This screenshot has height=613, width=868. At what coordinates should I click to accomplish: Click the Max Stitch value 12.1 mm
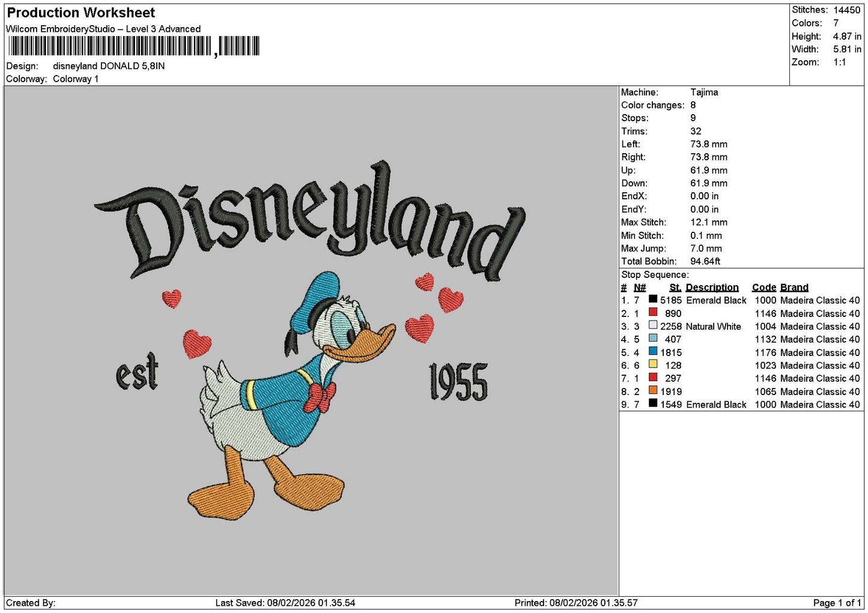click(709, 222)
